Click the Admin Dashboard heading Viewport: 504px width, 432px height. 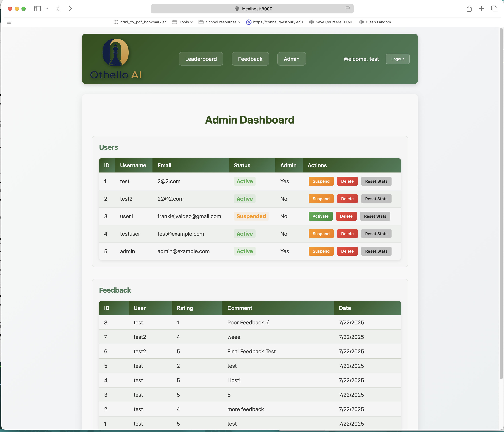pyautogui.click(x=250, y=120)
